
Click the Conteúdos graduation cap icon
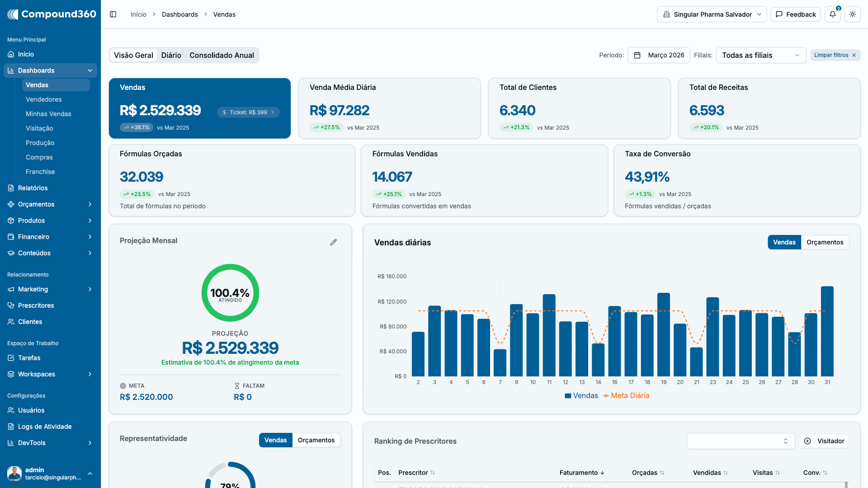11,253
